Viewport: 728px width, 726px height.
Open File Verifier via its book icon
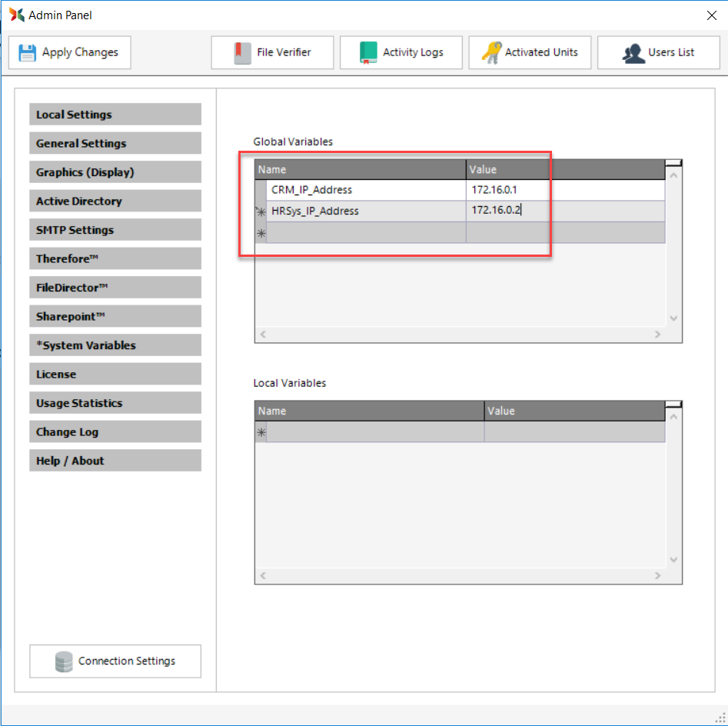(243, 52)
